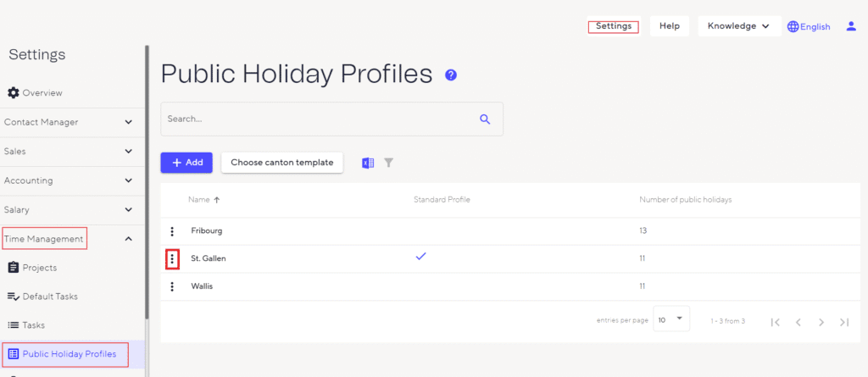The height and width of the screenshot is (377, 868).
Task: Open Projects in the sidebar
Action: pyautogui.click(x=40, y=268)
